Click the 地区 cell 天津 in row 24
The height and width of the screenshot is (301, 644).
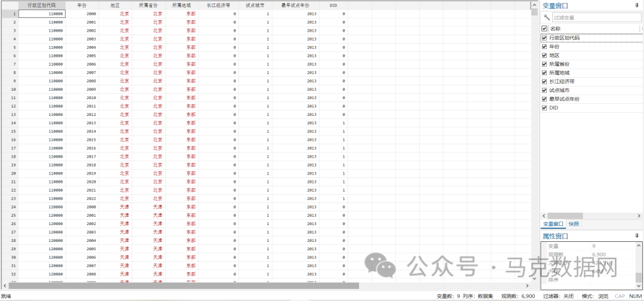click(115, 207)
